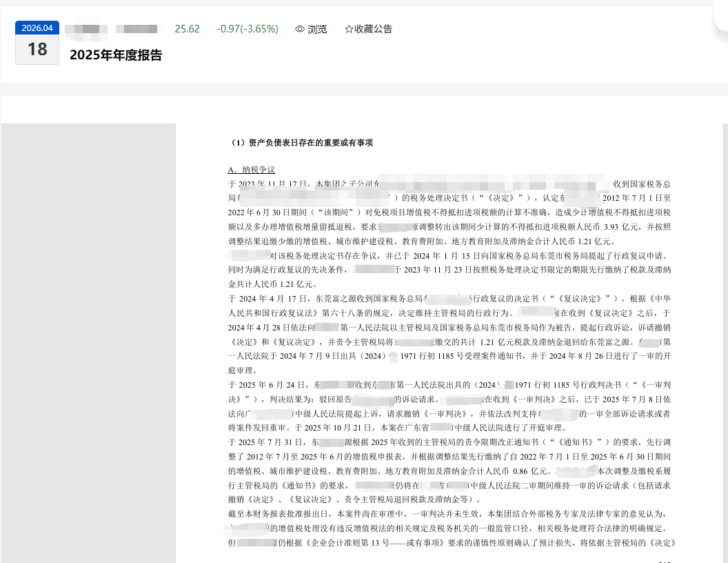This screenshot has width=728, height=563.
Task: Click the line starting 于2025年6月24日
Action: coord(449,384)
